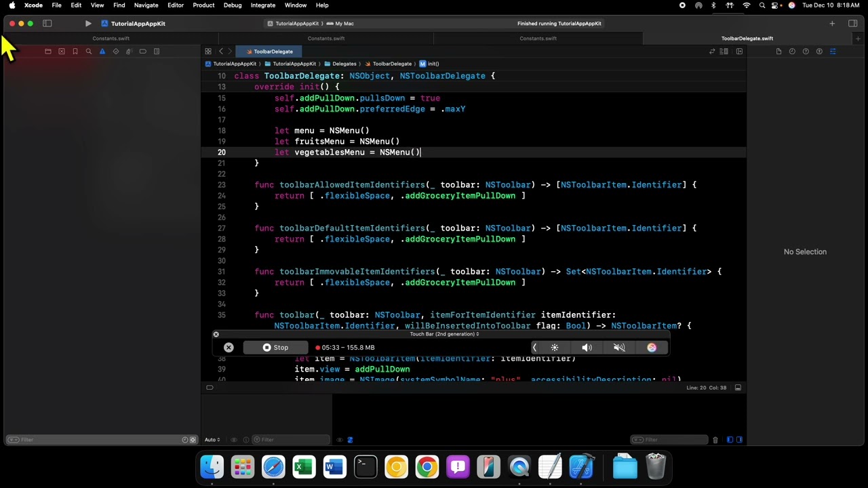Open the related items grid menu
868x488 pixels.
(x=208, y=52)
